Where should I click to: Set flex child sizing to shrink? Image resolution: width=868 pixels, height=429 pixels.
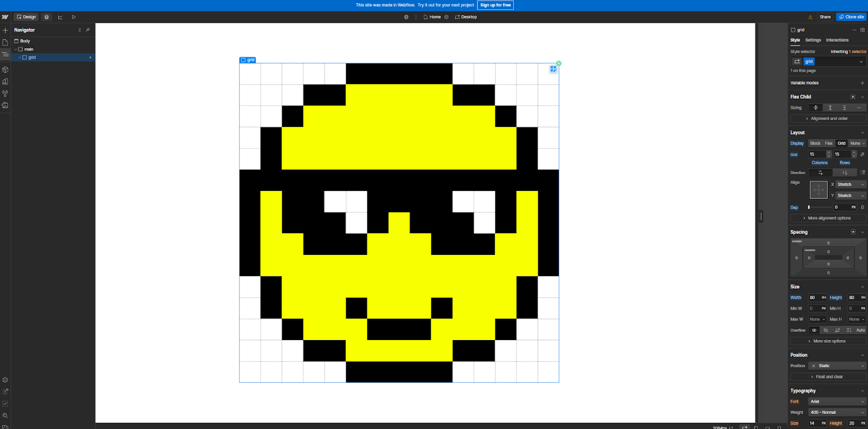[x=815, y=107]
